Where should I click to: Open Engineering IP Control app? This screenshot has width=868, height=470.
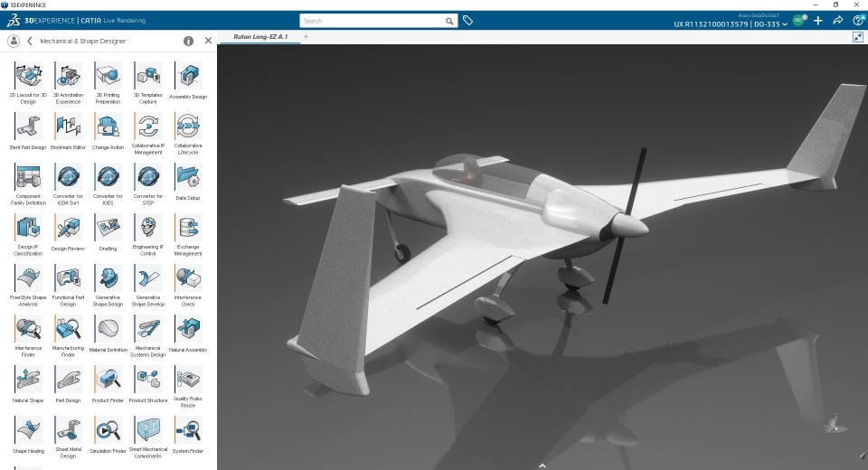tap(147, 228)
